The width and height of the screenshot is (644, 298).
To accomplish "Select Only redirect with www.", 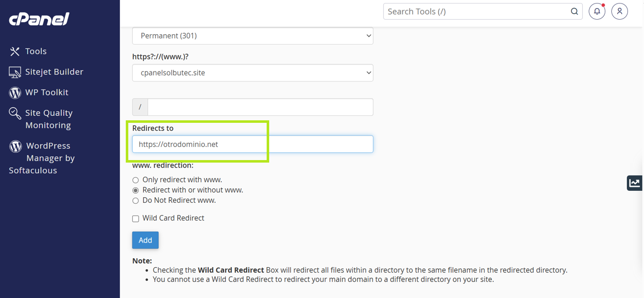I will click(135, 180).
